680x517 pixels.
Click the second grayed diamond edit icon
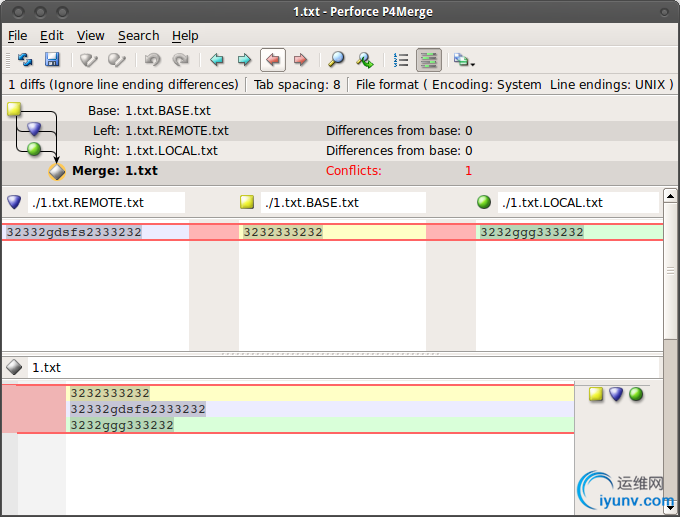[117, 60]
